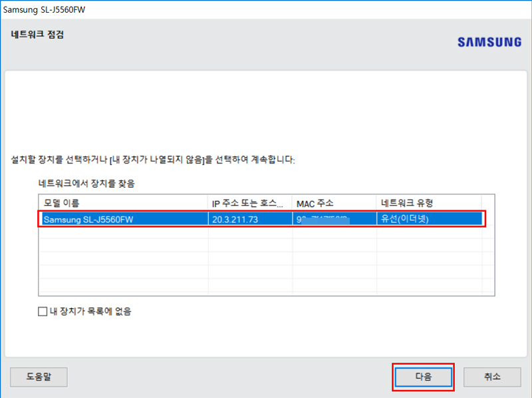Click the 모델 이름 column header
Image resolution: width=532 pixels, height=398 pixels.
click(123, 203)
